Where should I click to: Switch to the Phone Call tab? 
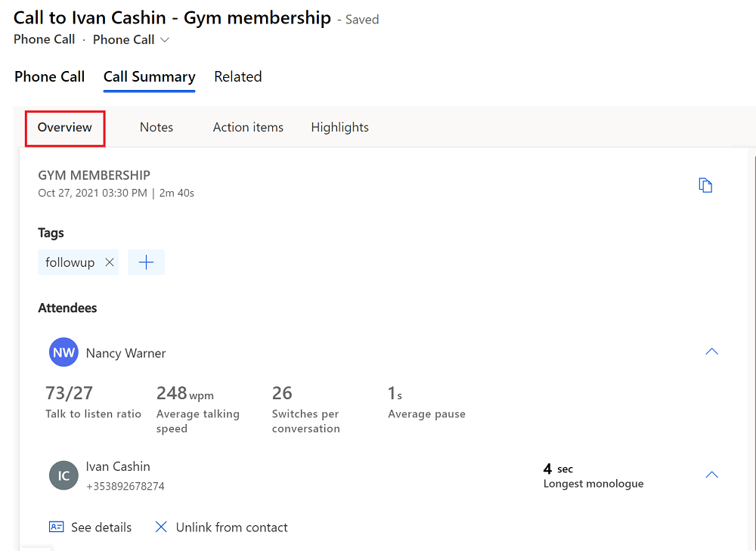[50, 77]
